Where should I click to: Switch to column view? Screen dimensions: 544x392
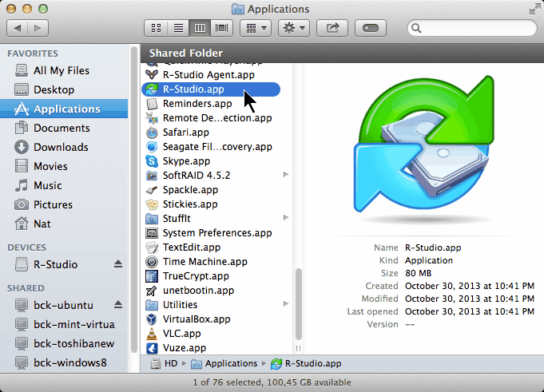point(200,28)
